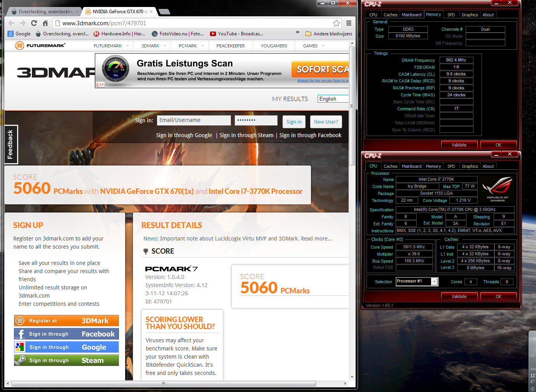536x392 pixels.
Task: Click Sign in through Steam link
Action: [x=246, y=135]
